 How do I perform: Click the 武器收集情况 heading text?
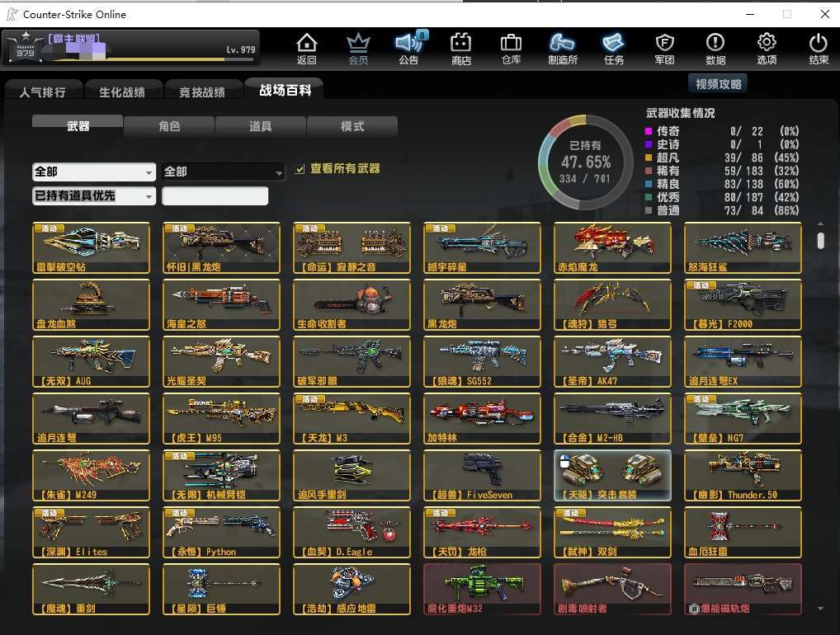tap(681, 113)
